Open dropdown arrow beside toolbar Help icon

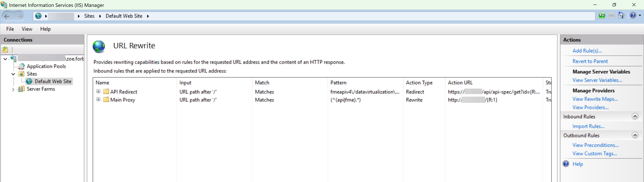(640, 15)
